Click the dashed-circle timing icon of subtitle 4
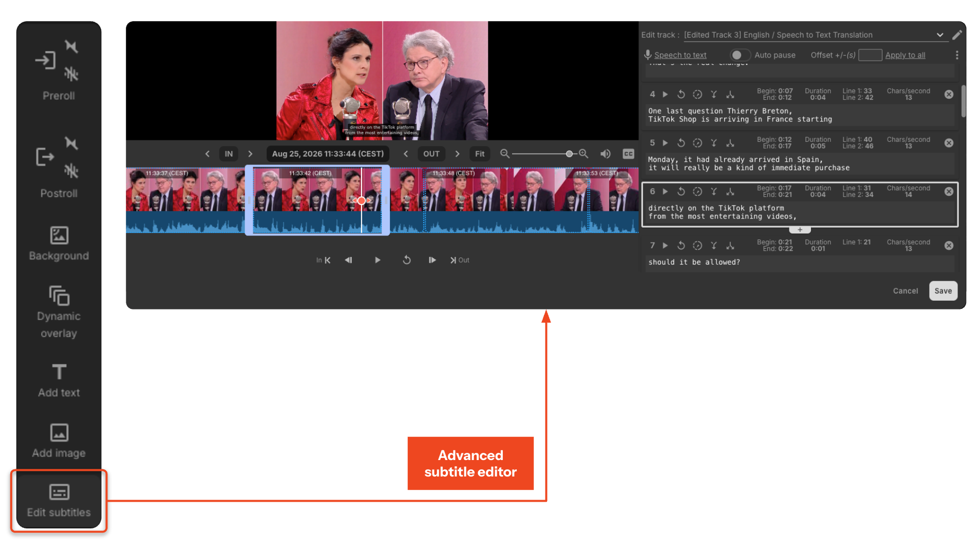980x550 pixels. coord(697,95)
